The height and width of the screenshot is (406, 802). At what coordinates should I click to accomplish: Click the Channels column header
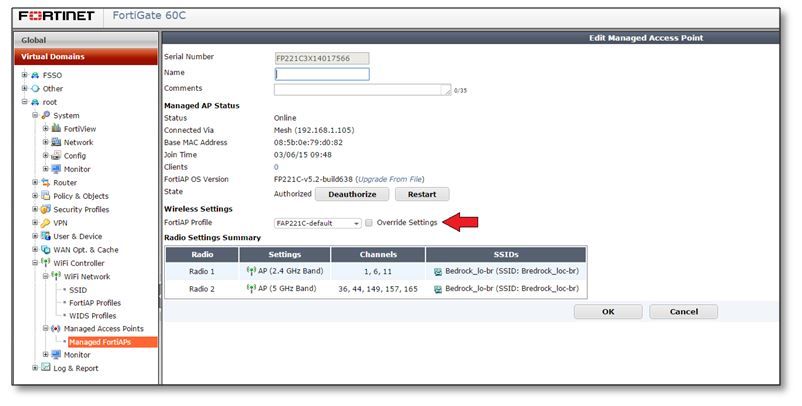pyautogui.click(x=378, y=254)
